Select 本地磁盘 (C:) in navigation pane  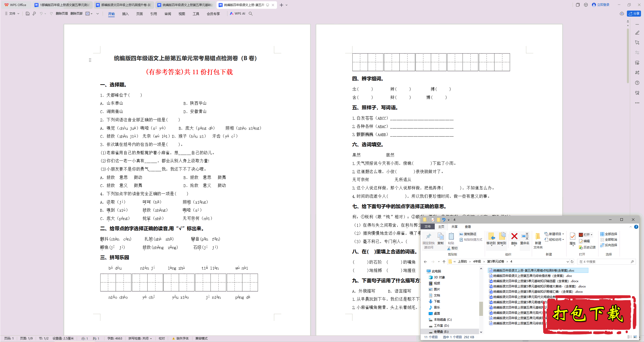[440, 320]
